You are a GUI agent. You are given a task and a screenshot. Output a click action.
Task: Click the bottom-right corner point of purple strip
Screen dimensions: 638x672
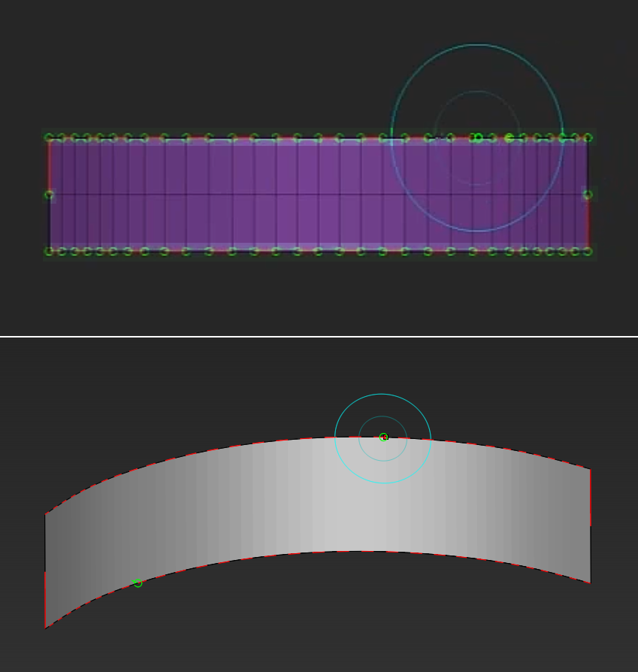click(x=588, y=252)
